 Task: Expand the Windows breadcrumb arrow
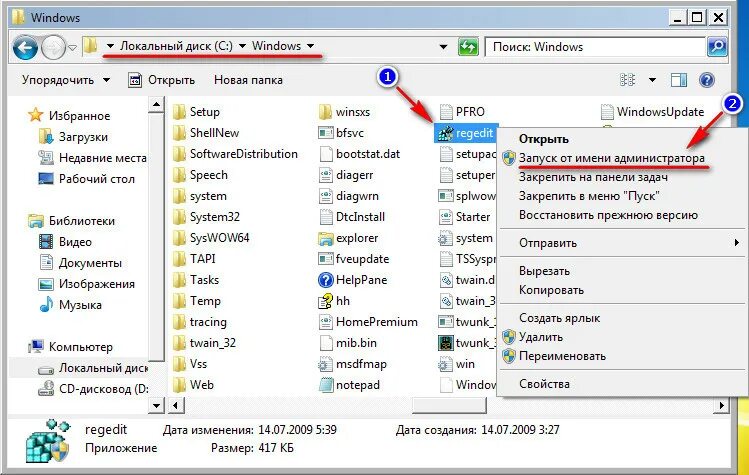pyautogui.click(x=310, y=46)
